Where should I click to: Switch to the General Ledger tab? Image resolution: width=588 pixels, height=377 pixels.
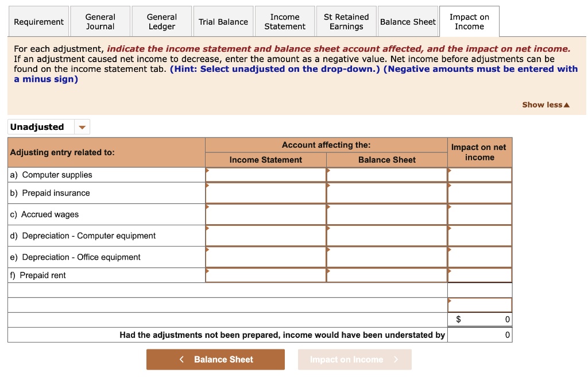161,22
